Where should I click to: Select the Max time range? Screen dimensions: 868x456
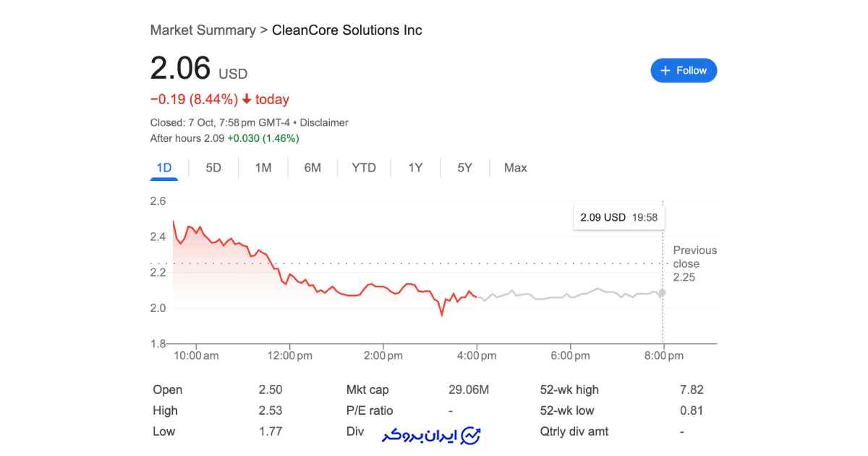point(516,168)
